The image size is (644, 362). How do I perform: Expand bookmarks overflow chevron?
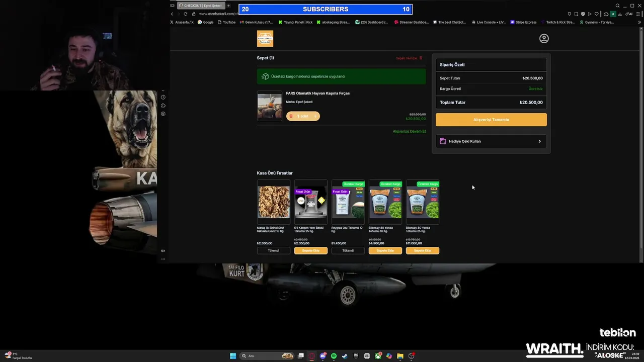pos(640,22)
